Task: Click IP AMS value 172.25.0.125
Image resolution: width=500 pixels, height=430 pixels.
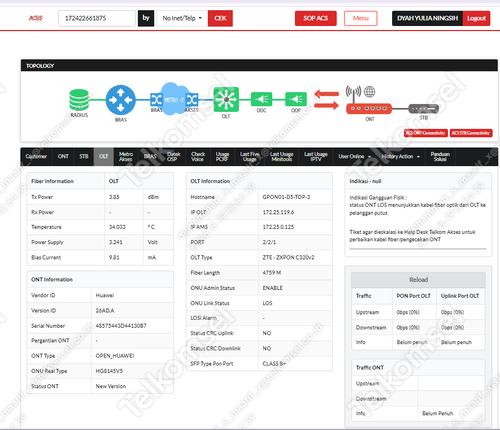Action: pos(278,227)
